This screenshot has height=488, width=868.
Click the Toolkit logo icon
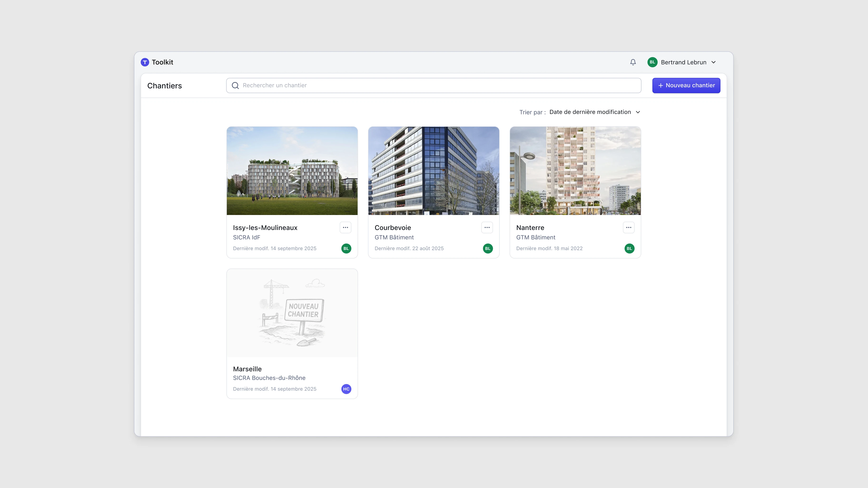(x=145, y=62)
